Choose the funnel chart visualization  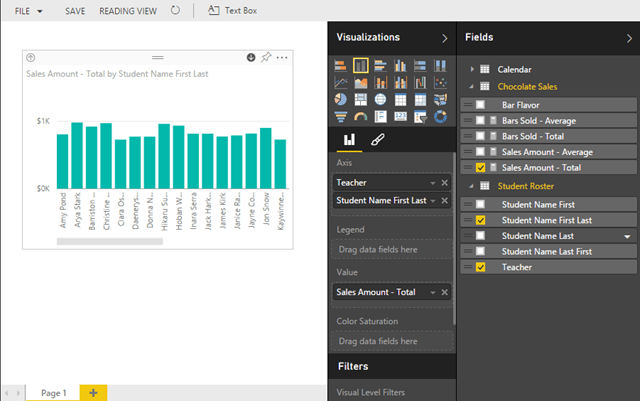[341, 116]
